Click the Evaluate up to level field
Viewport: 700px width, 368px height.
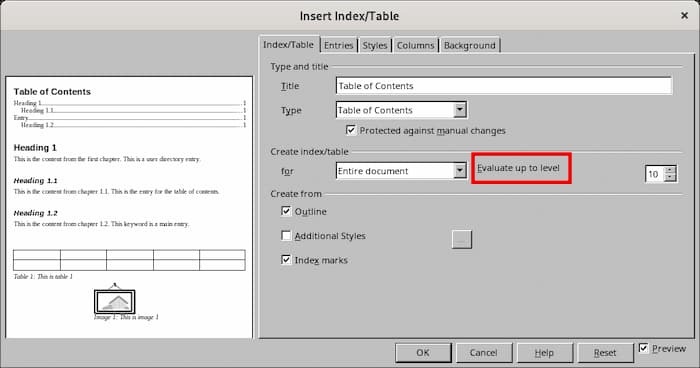[x=654, y=174]
